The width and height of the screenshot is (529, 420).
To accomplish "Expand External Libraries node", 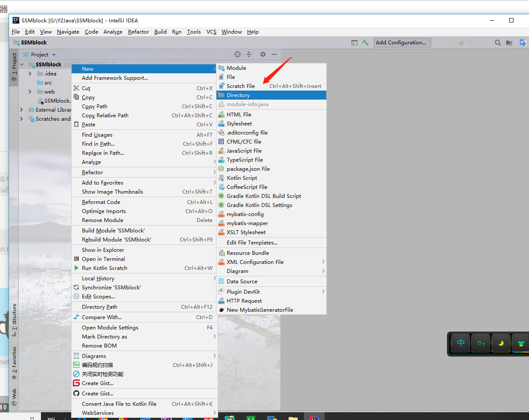I will tap(22, 110).
